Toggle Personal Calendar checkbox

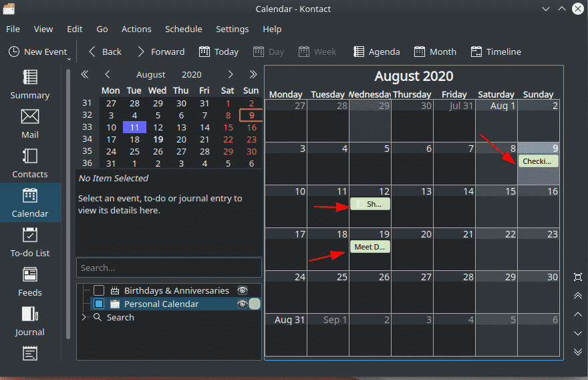(99, 304)
